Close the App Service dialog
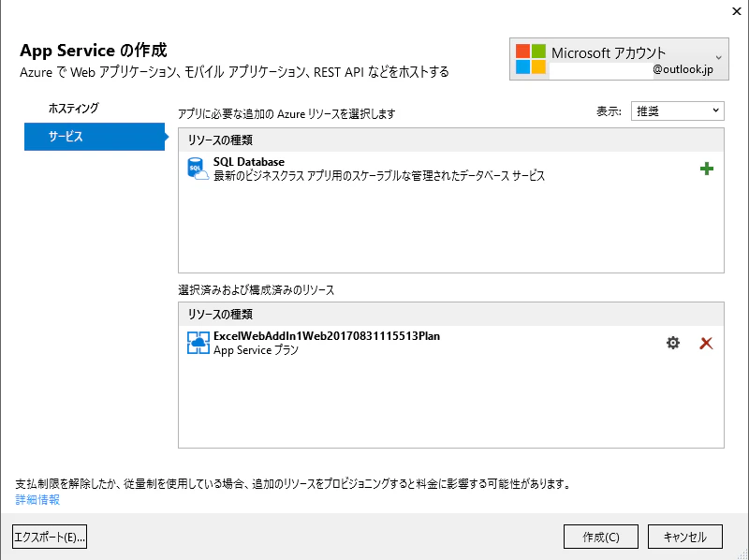This screenshot has width=749, height=560. [x=737, y=11]
